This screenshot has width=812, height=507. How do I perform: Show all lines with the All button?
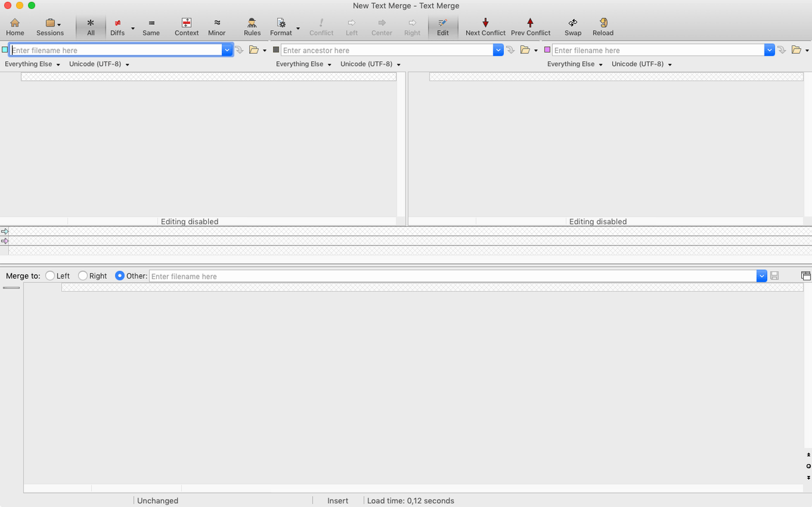click(x=91, y=27)
